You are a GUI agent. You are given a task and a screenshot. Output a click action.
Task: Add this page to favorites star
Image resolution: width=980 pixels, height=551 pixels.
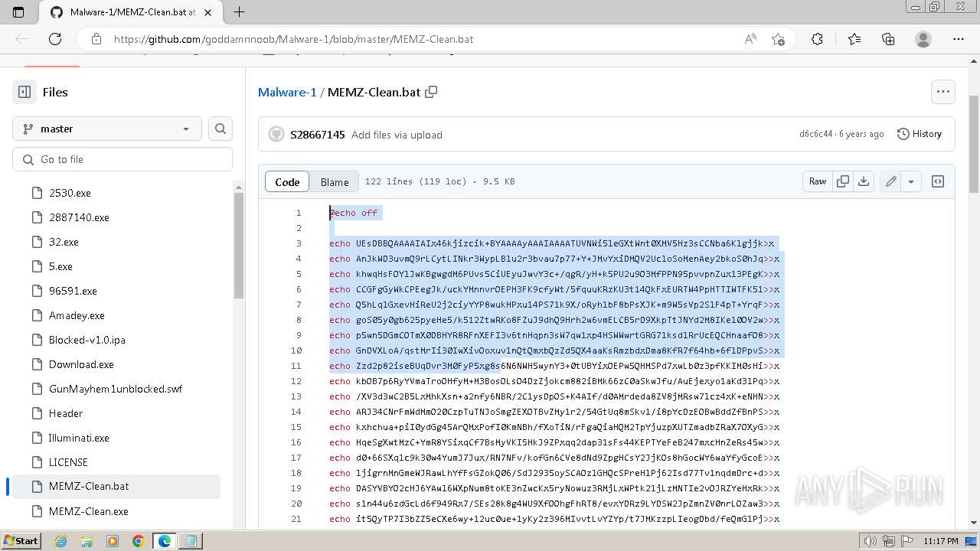779,39
